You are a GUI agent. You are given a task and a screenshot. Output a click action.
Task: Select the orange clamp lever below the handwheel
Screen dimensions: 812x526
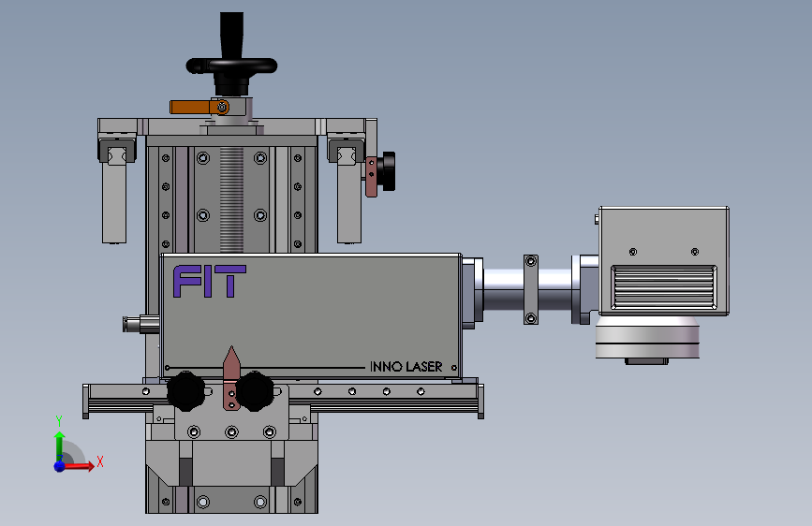coord(199,108)
